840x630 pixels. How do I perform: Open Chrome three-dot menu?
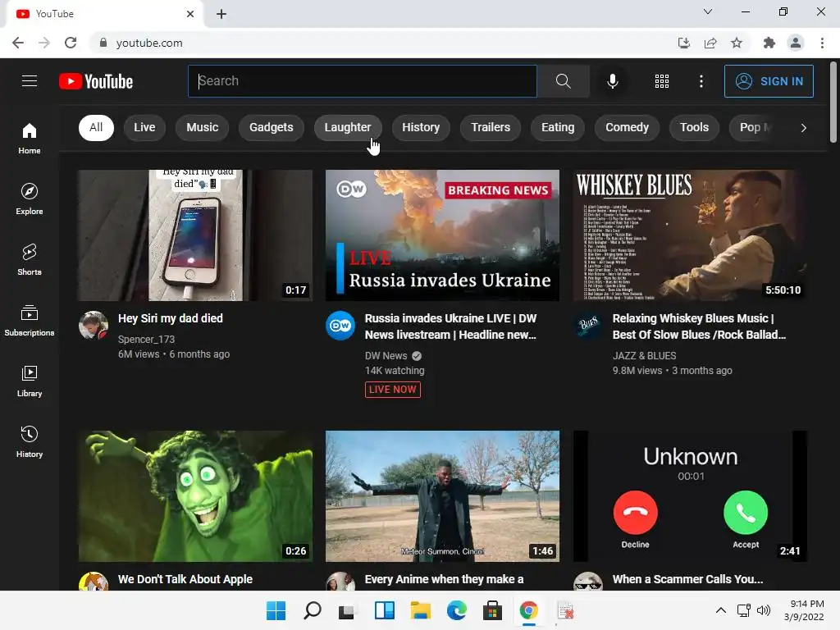[822, 43]
